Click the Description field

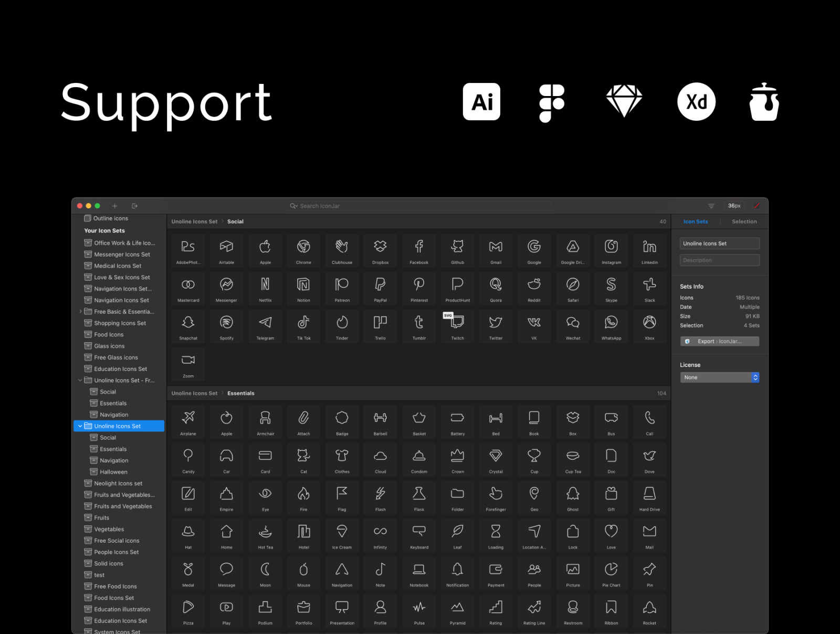[719, 260]
